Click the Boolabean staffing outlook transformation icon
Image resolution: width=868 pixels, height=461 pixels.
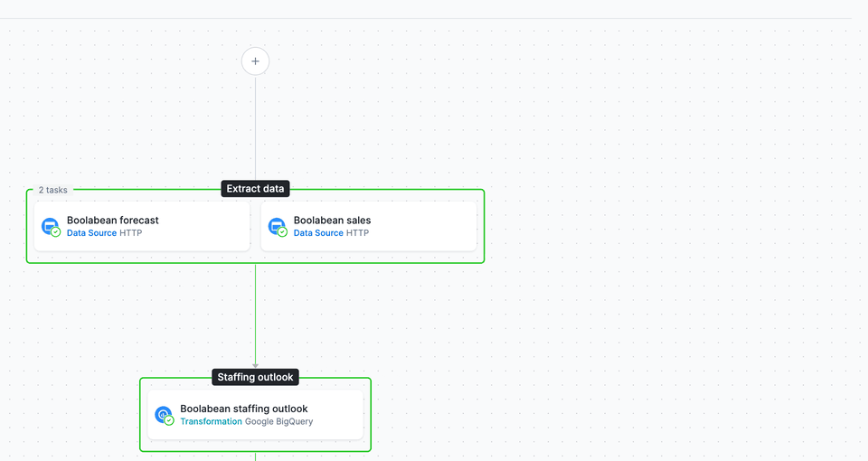(165, 416)
